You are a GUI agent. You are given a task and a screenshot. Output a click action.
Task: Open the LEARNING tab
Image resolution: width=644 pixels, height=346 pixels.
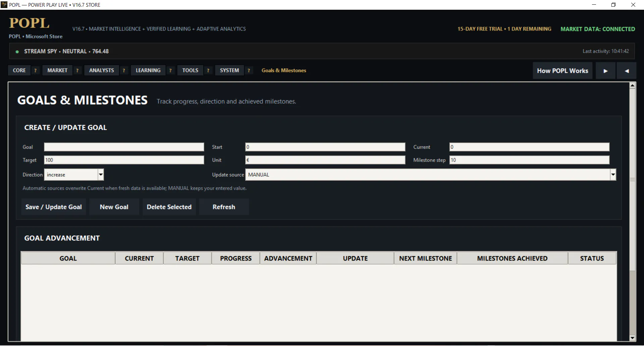148,70
